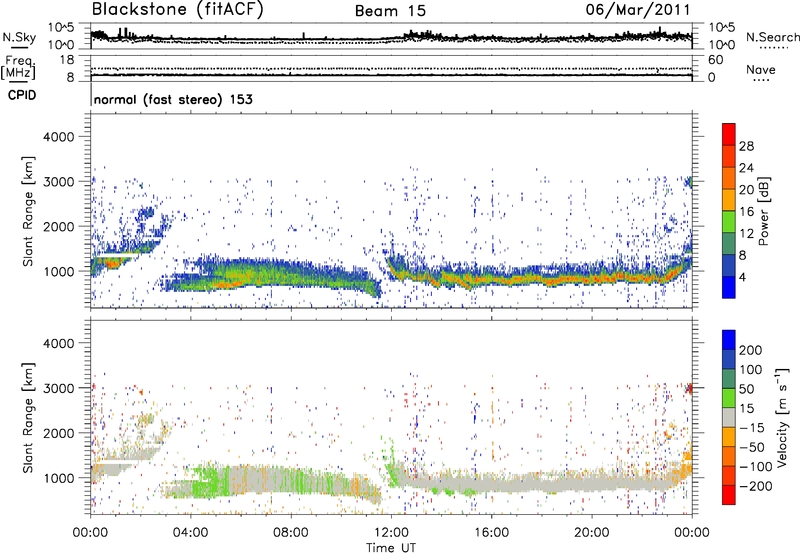Click the 04:00 time axis label
Viewport: 800px width, 554px height.
pos(190,533)
